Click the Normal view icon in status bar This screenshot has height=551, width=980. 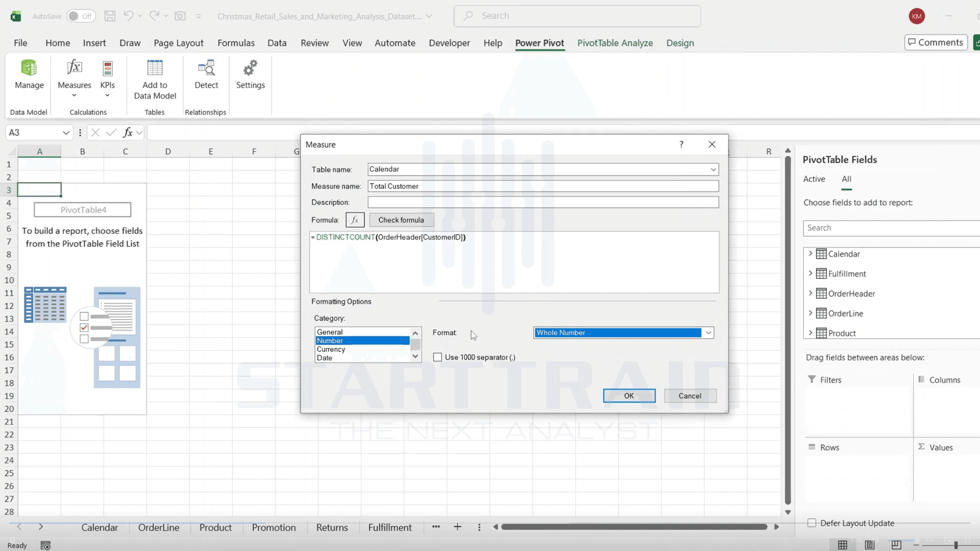843,545
